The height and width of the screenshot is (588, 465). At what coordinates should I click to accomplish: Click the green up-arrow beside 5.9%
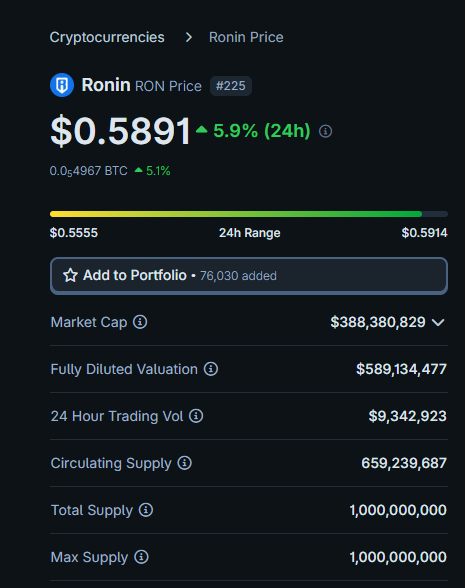click(x=202, y=130)
